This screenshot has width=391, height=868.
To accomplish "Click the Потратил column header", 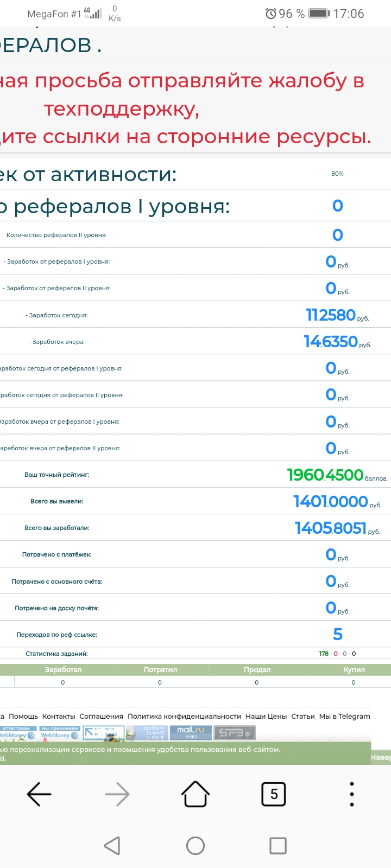I will [160, 669].
